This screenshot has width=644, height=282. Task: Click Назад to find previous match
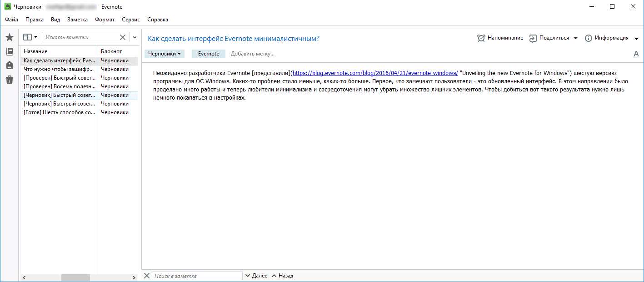(x=282, y=276)
